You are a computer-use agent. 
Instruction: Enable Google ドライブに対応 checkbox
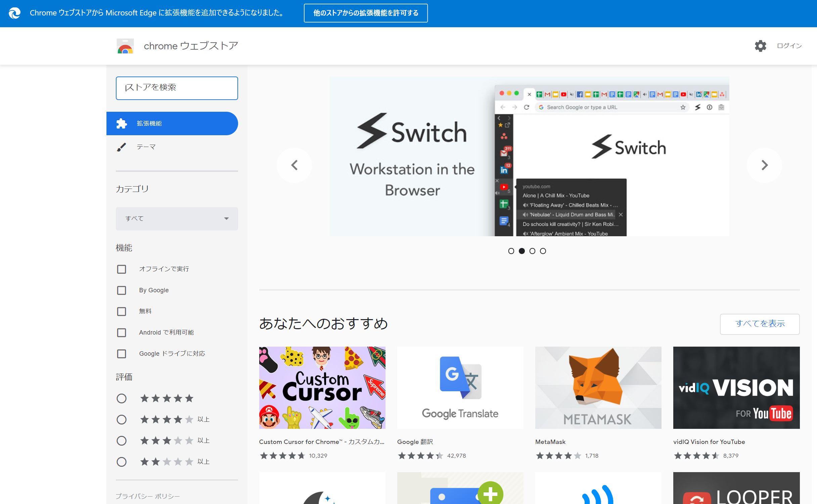(122, 354)
